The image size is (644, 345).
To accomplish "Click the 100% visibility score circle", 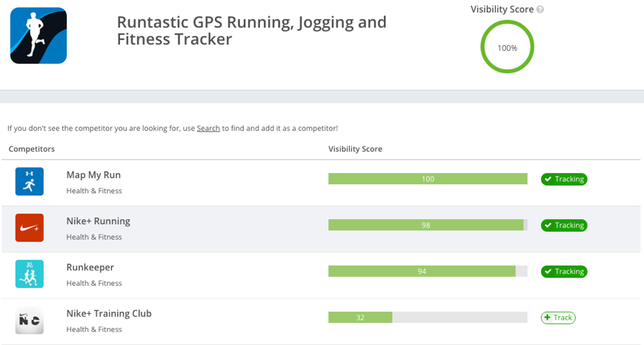I will point(507,47).
